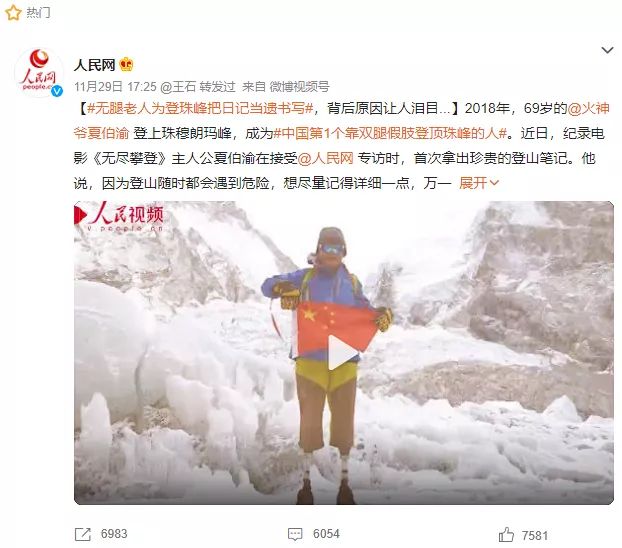Open the post options chevron menu
The width and height of the screenshot is (622, 548).
(x=607, y=50)
